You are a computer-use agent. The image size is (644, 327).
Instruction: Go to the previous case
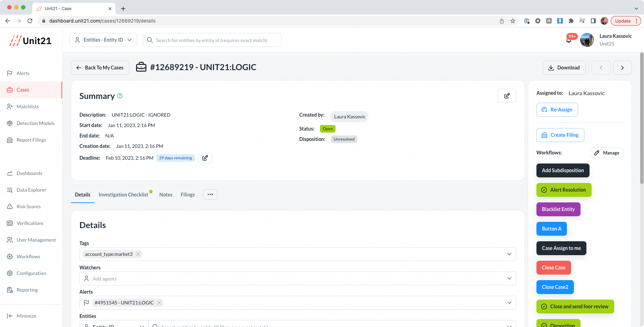point(601,68)
